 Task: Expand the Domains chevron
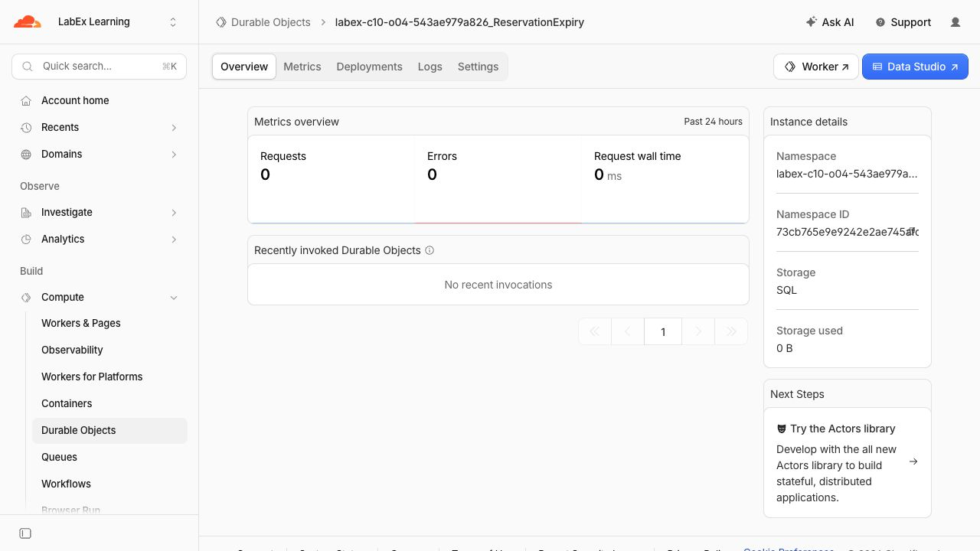click(174, 155)
